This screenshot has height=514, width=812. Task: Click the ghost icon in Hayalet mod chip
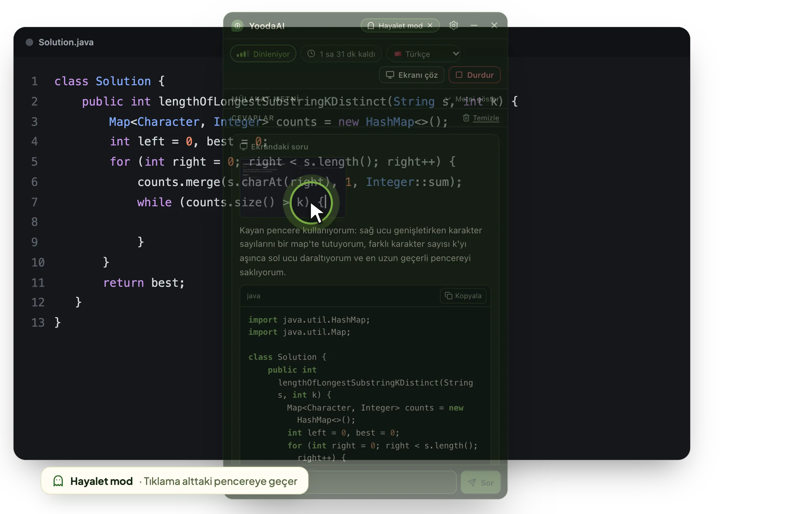[x=371, y=26]
